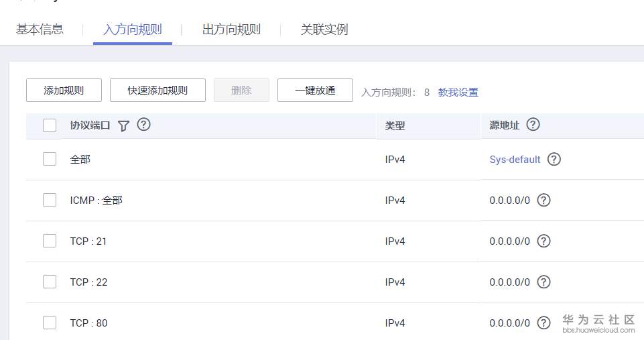Screen dimensions: 644x340
Task: Click the help icon beside 源地址 header
Action: pyautogui.click(x=533, y=125)
